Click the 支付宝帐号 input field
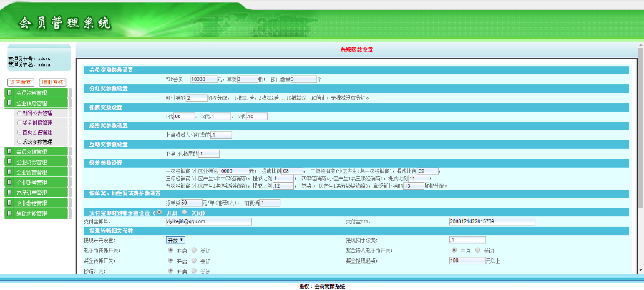The width and height of the screenshot is (644, 290). [208, 222]
